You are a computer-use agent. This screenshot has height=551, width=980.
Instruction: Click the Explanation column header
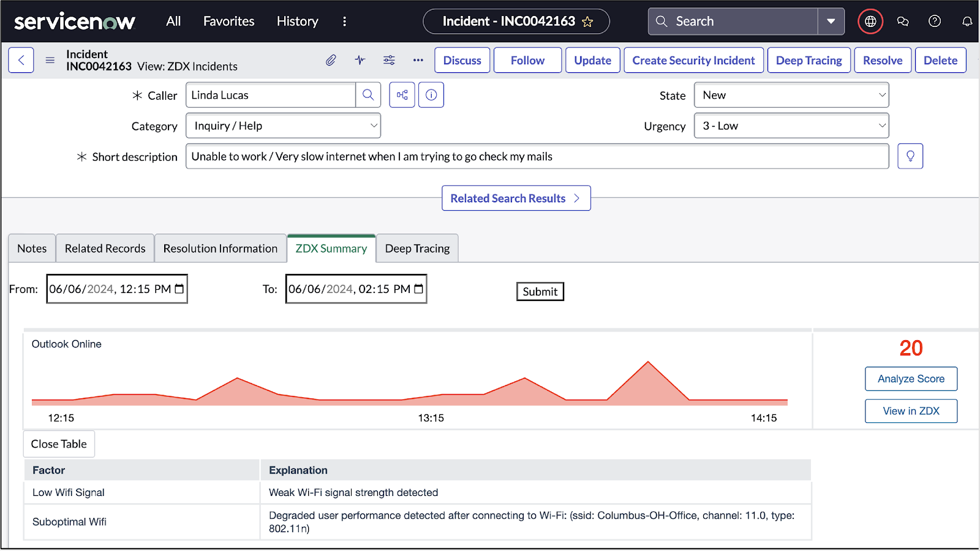point(536,470)
